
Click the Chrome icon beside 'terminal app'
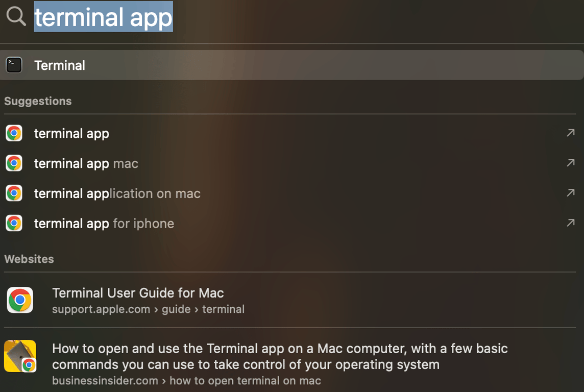click(x=13, y=133)
